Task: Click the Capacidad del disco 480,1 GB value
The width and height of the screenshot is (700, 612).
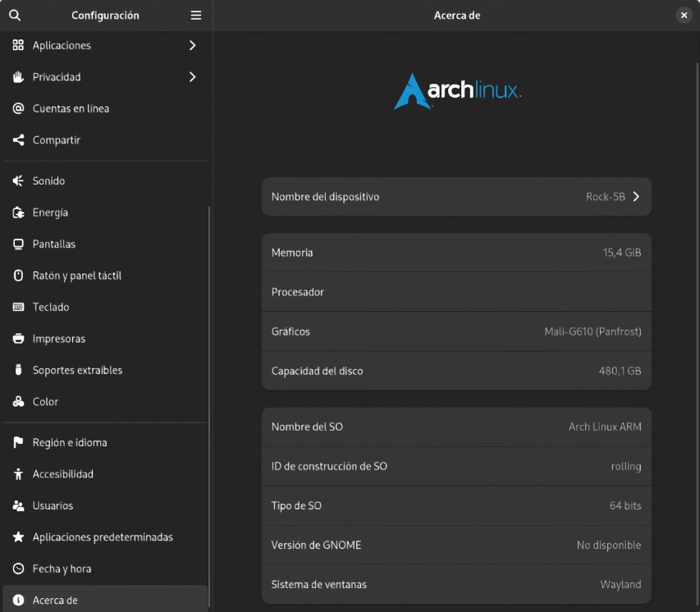Action: (x=620, y=371)
